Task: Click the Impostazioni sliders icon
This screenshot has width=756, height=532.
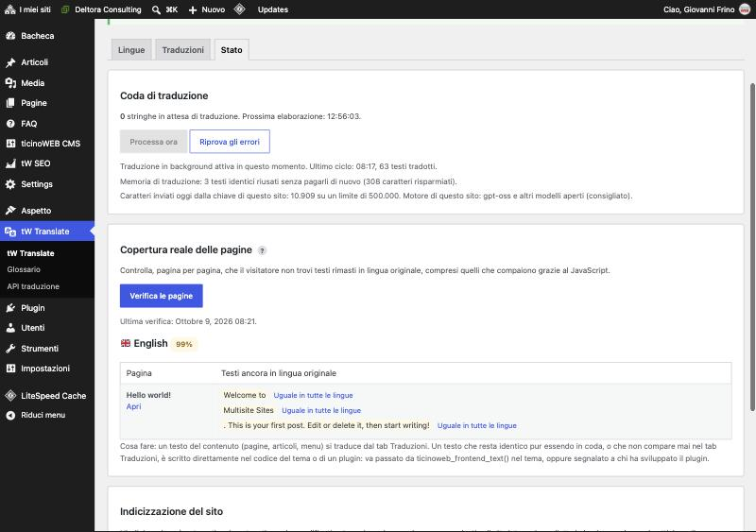Action: pyautogui.click(x=10, y=369)
